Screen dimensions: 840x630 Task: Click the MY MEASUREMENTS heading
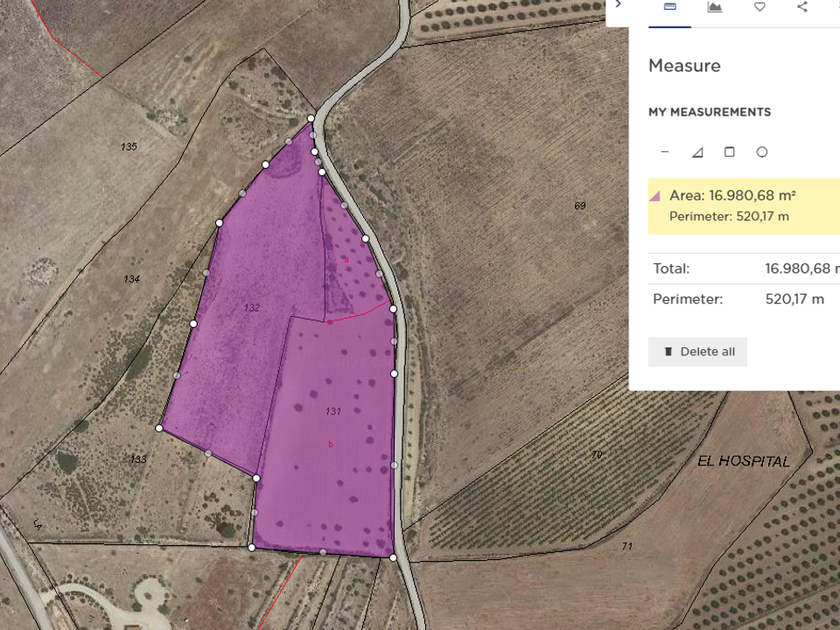710,112
